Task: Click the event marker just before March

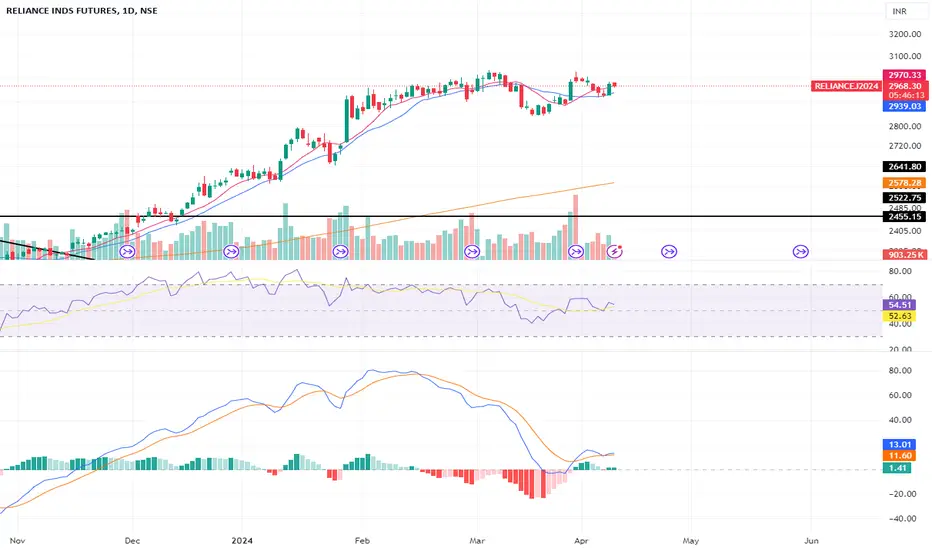Action: tap(472, 252)
